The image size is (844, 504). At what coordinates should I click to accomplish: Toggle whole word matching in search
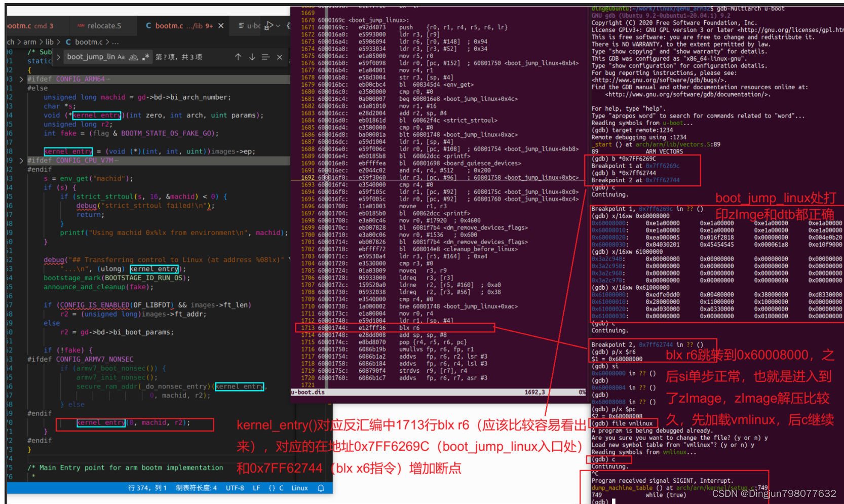pyautogui.click(x=134, y=57)
